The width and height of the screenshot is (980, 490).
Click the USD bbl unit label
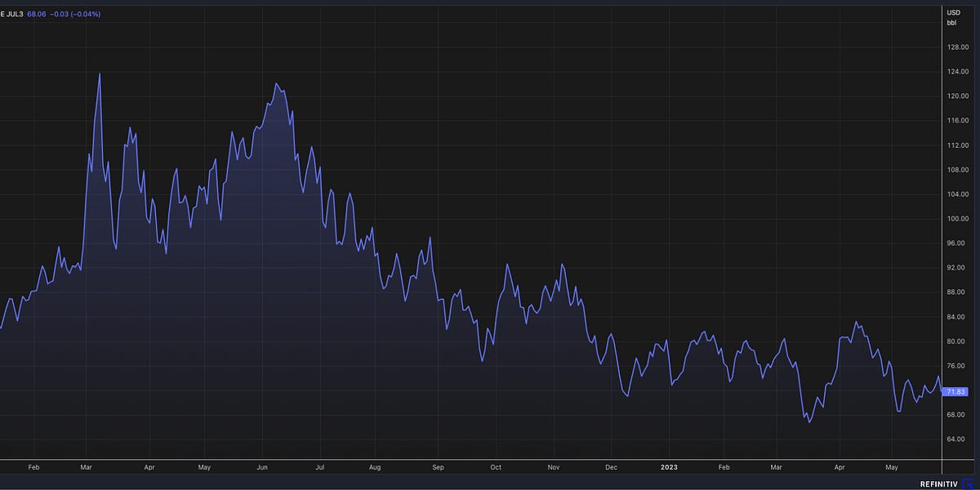tap(953, 17)
